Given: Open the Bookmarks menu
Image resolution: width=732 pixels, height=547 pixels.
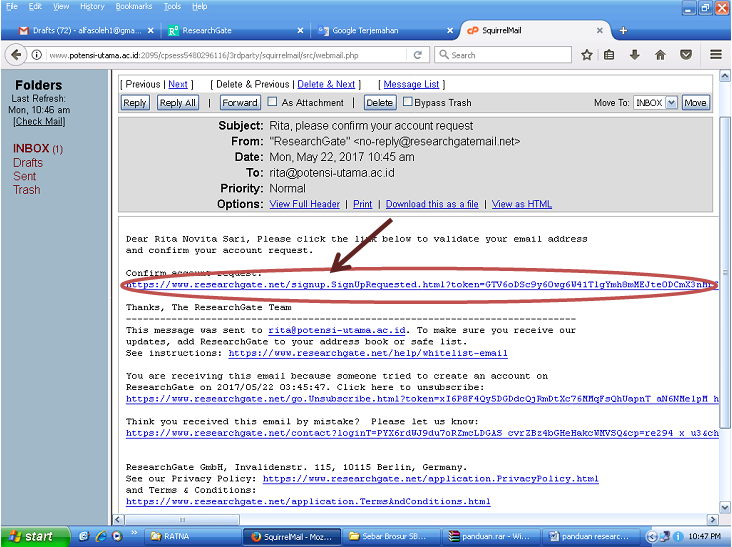Looking at the screenshot, I should (134, 7).
